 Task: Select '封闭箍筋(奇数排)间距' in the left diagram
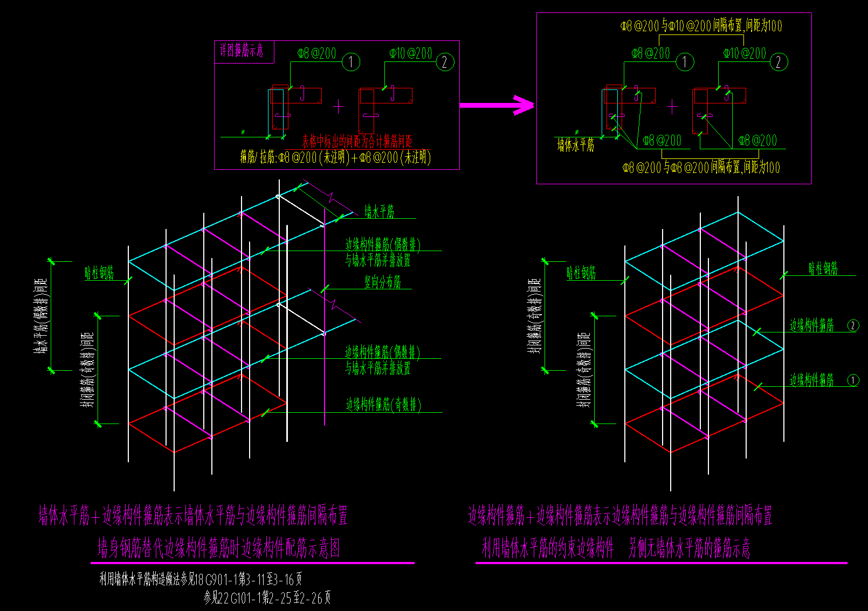(x=88, y=370)
